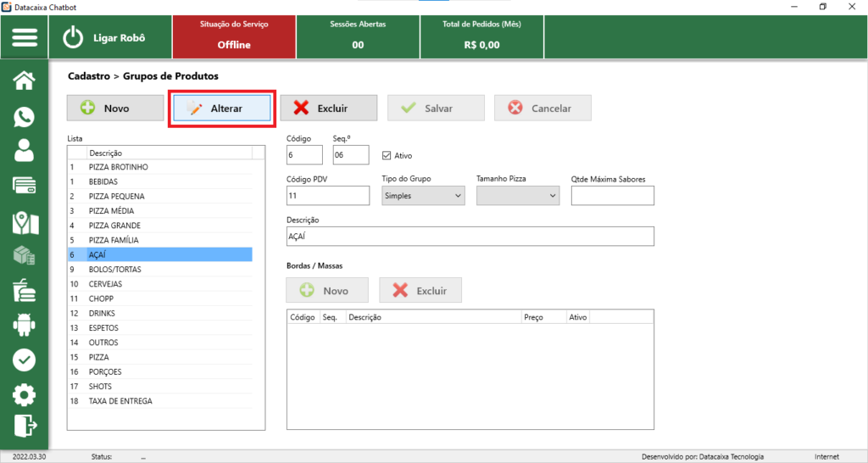Click the Código PDV input field
868x463 pixels.
tap(328, 196)
